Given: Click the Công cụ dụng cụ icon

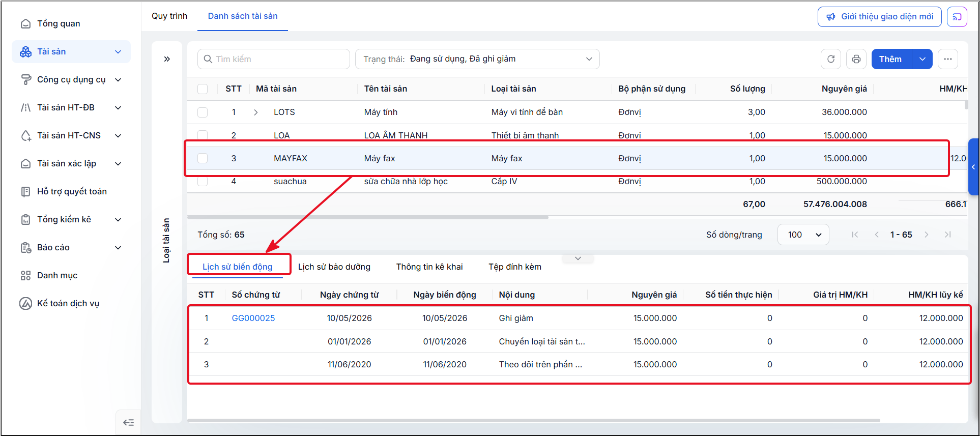Looking at the screenshot, I should (25, 79).
